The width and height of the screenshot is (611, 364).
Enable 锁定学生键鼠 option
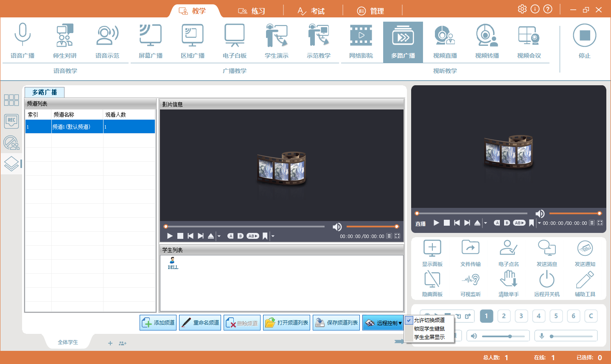[x=429, y=329]
